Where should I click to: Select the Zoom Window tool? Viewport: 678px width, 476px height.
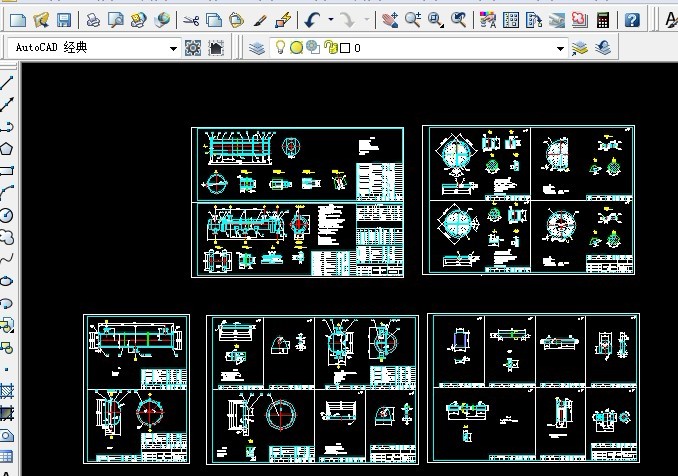click(x=435, y=20)
